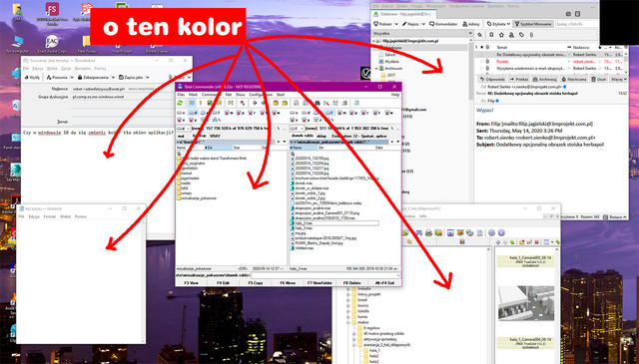
Task: Click the green refresh icon in Total Commander
Action: [x=180, y=103]
